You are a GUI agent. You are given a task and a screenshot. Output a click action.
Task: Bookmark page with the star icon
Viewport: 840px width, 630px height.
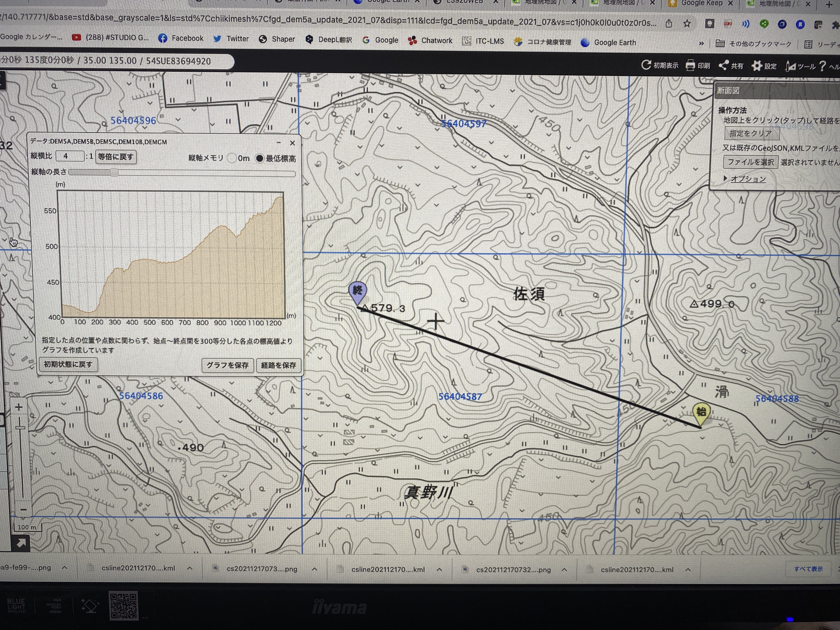click(x=687, y=24)
